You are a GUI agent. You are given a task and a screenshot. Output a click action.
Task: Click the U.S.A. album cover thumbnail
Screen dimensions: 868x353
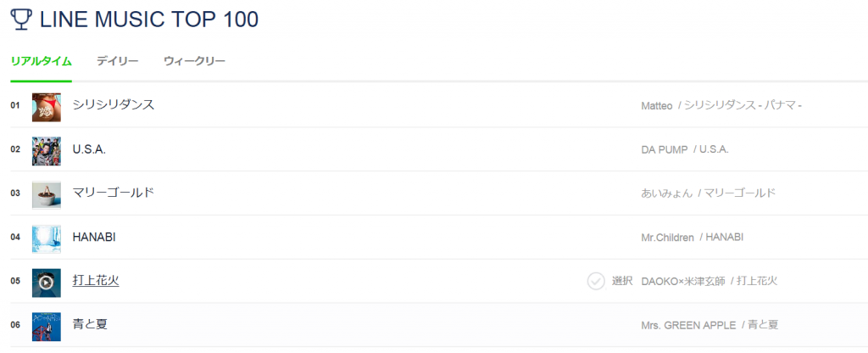46,150
